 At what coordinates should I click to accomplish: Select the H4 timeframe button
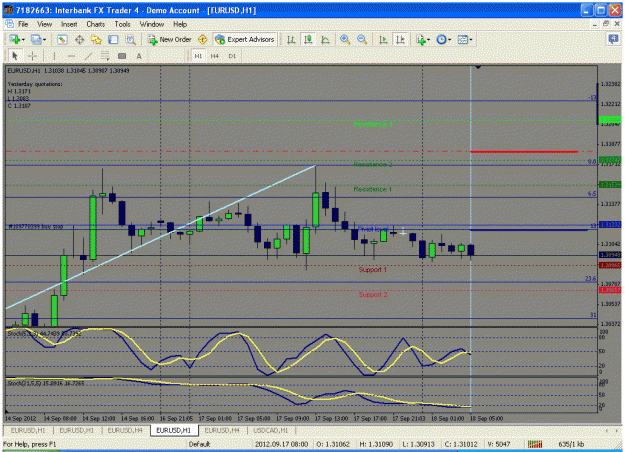215,56
